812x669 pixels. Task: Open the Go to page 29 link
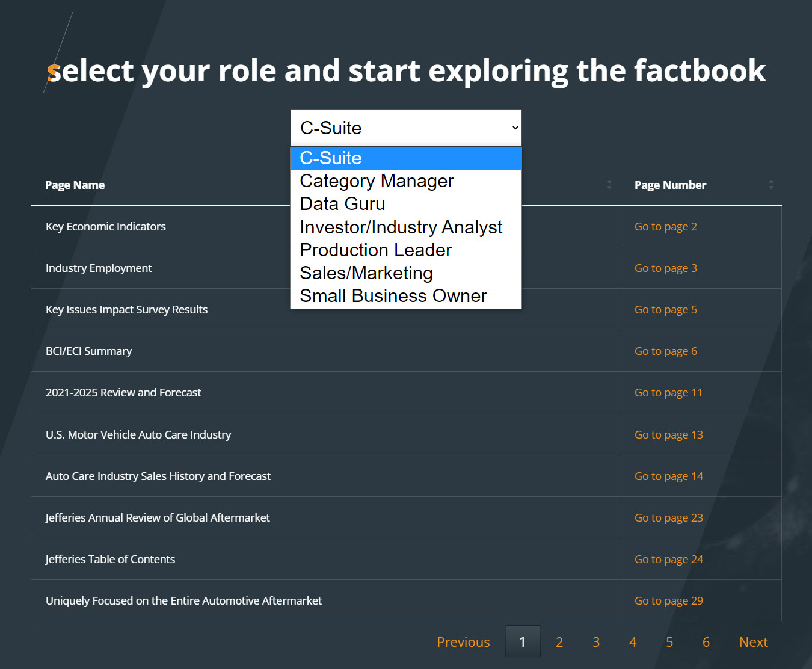pos(669,601)
